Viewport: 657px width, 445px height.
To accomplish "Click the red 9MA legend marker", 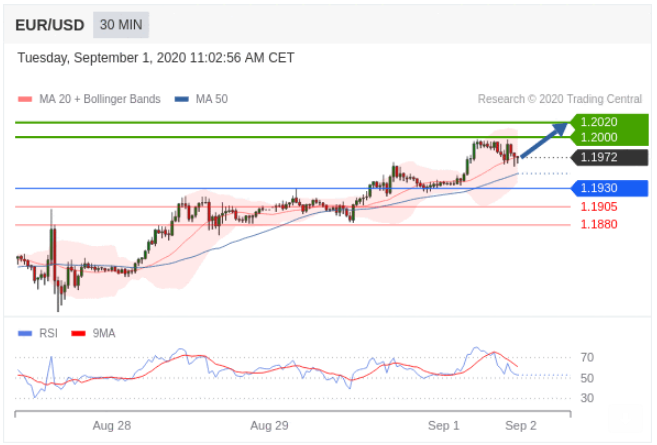I will (77, 333).
